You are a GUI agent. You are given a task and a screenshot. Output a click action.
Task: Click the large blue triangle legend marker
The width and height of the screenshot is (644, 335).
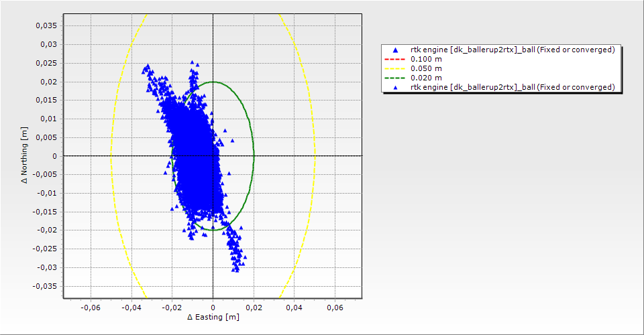[396, 50]
